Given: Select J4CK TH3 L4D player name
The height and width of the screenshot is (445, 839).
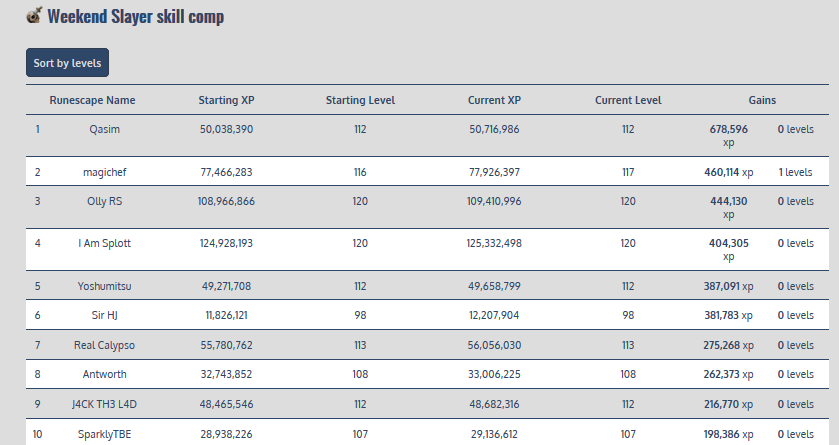Looking at the screenshot, I should 105,405.
